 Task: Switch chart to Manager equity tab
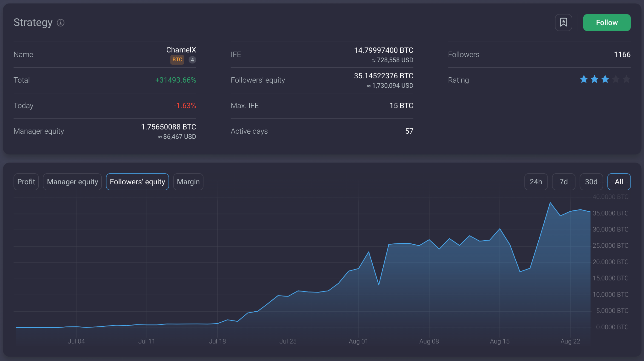(x=72, y=182)
